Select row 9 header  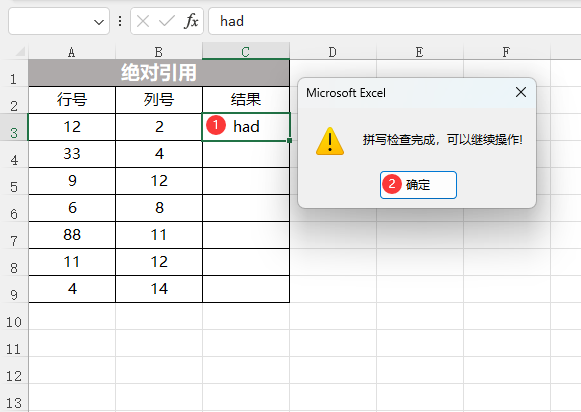tap(14, 290)
